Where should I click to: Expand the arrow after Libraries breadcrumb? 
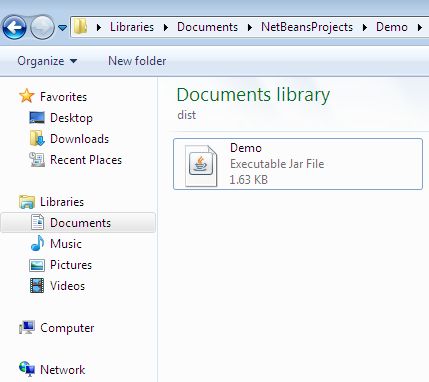tap(166, 27)
